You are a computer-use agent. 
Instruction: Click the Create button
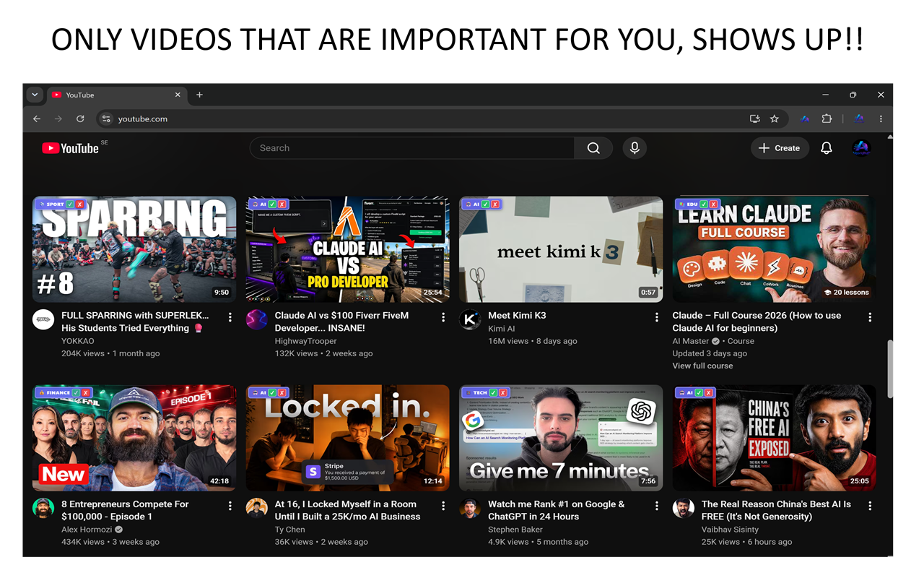pyautogui.click(x=780, y=148)
